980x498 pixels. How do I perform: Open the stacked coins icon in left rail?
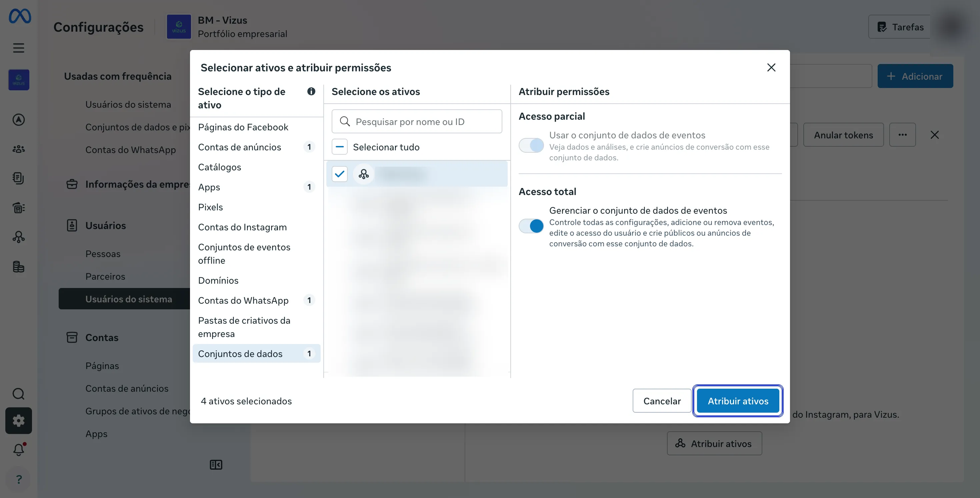19,267
